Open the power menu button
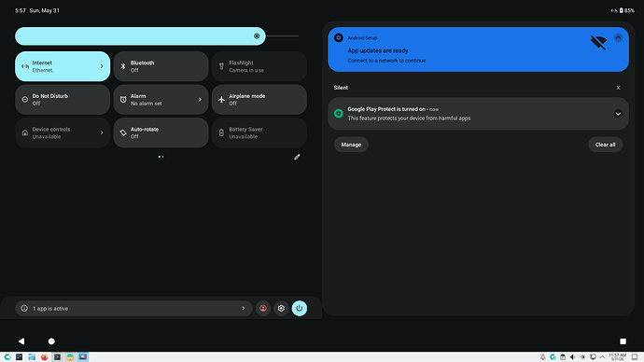 pos(300,308)
